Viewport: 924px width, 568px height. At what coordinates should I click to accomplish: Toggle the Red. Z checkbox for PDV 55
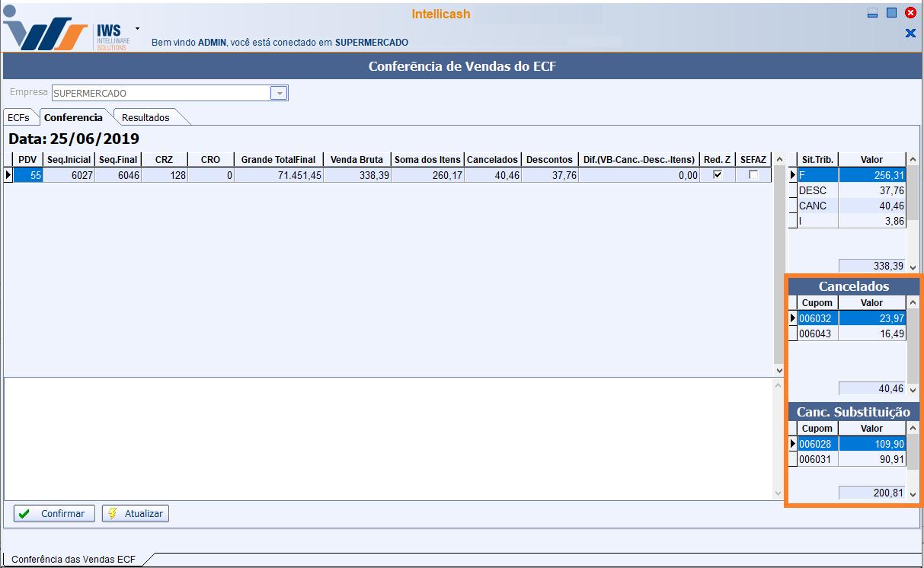pos(717,175)
